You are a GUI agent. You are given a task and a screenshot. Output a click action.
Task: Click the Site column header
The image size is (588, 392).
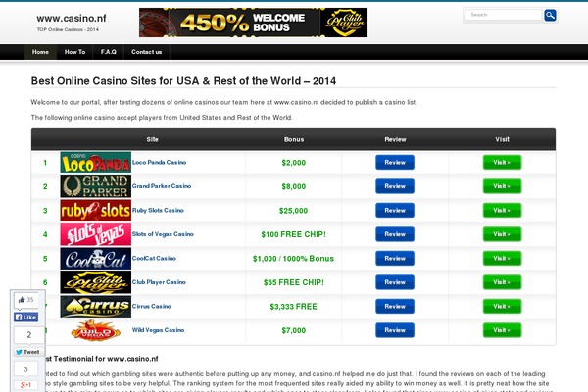coord(152,139)
